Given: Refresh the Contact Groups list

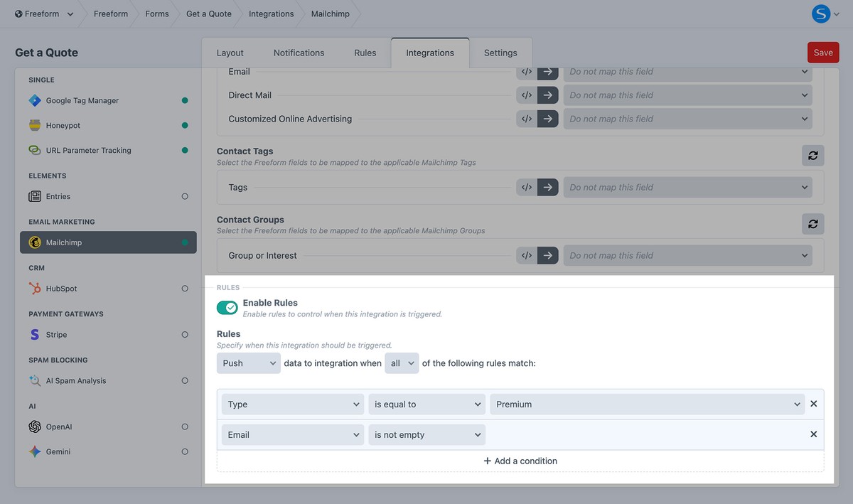Looking at the screenshot, I should pyautogui.click(x=812, y=224).
